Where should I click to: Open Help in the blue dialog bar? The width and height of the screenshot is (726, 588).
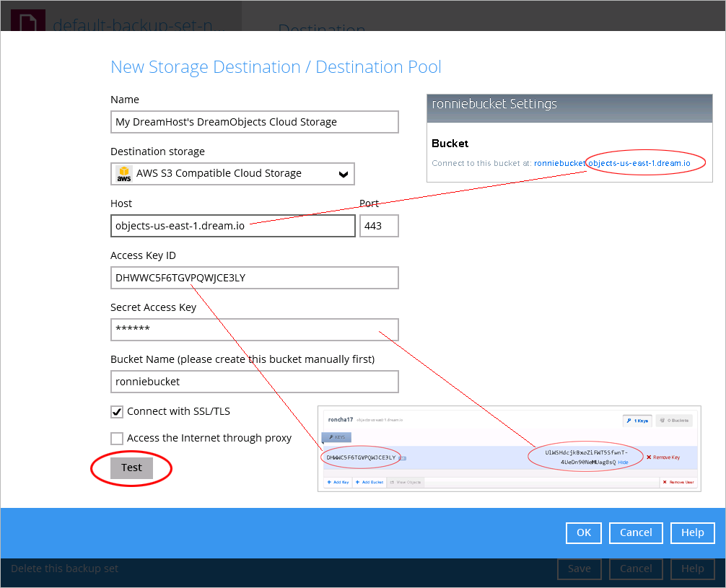point(692,533)
